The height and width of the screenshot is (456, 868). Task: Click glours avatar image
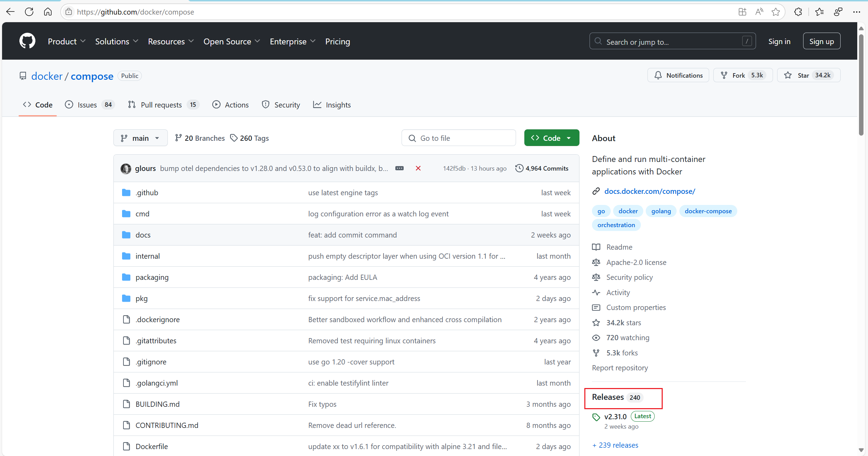point(126,169)
